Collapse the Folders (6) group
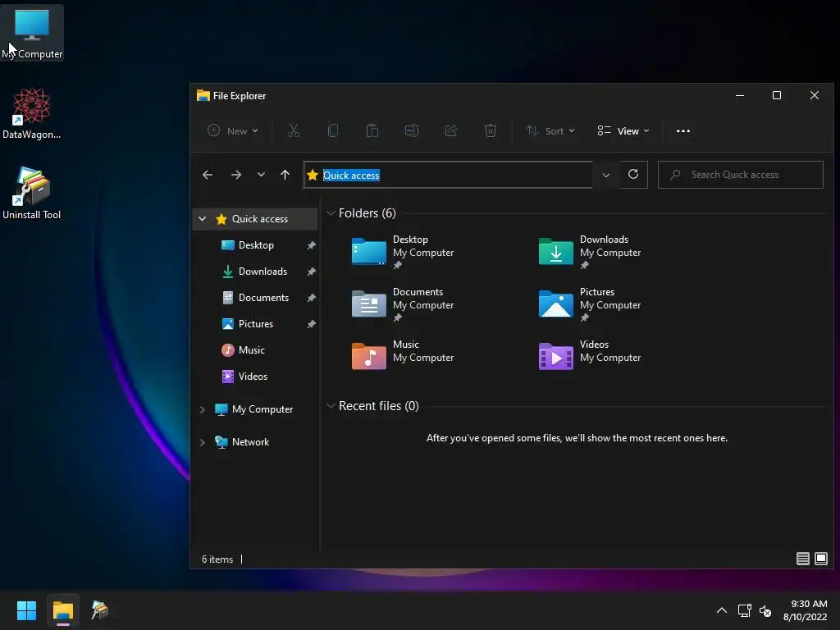840x630 pixels. point(331,213)
